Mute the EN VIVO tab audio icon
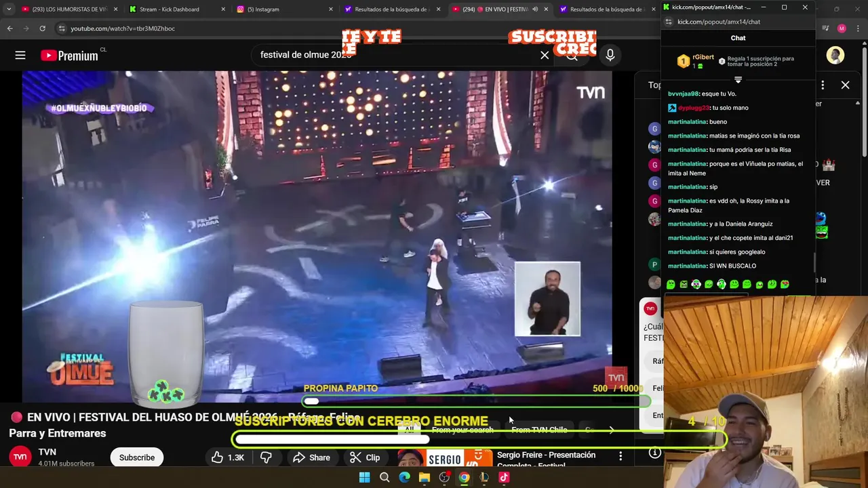The height and width of the screenshot is (488, 868). (535, 9)
